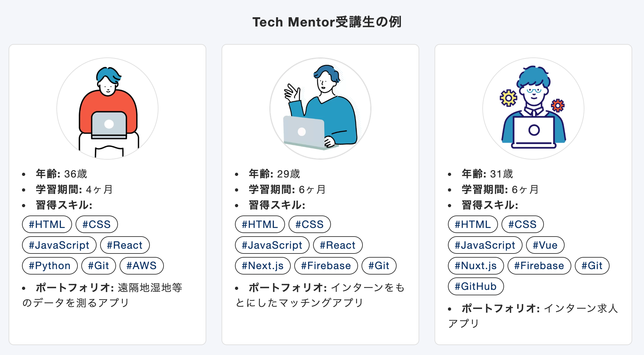Click the 学習期間: 4ヶ月 text
This screenshot has width=644, height=355.
74,190
